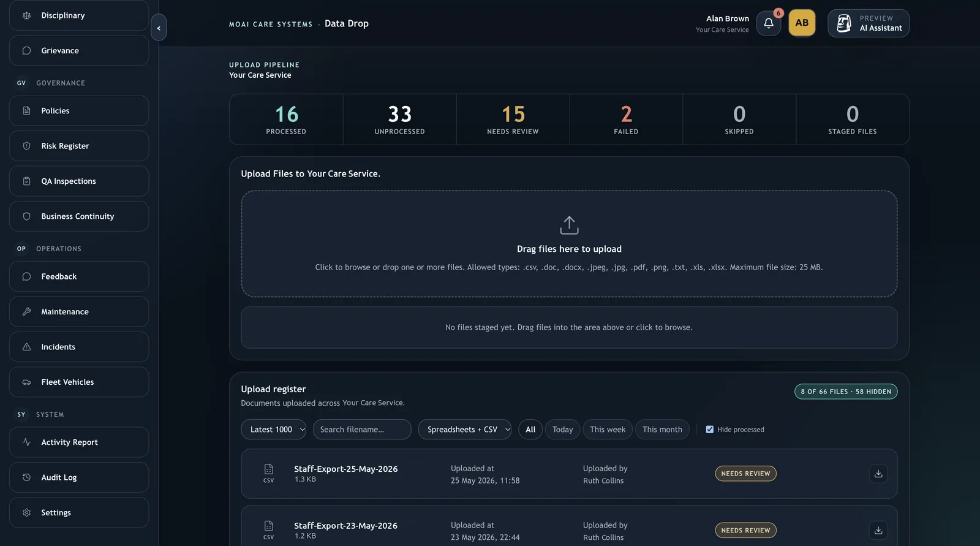This screenshot has height=546, width=980.
Task: Open notifications bell icon
Action: 768,23
